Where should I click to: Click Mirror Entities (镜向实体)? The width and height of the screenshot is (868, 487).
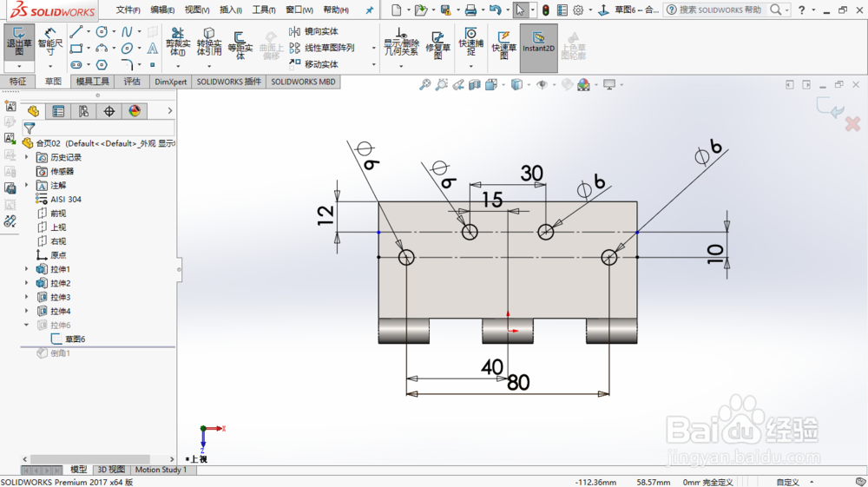[314, 31]
